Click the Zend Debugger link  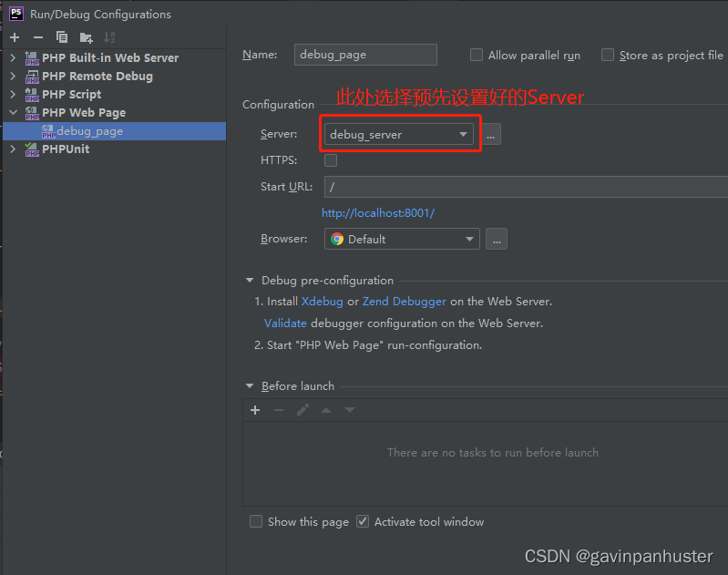point(404,302)
